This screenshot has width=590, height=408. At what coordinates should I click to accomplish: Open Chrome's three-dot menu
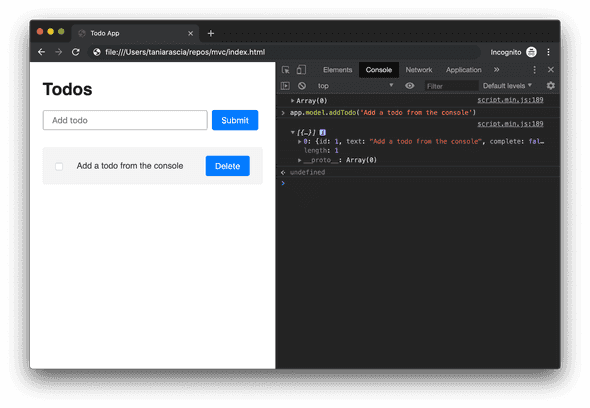[549, 52]
